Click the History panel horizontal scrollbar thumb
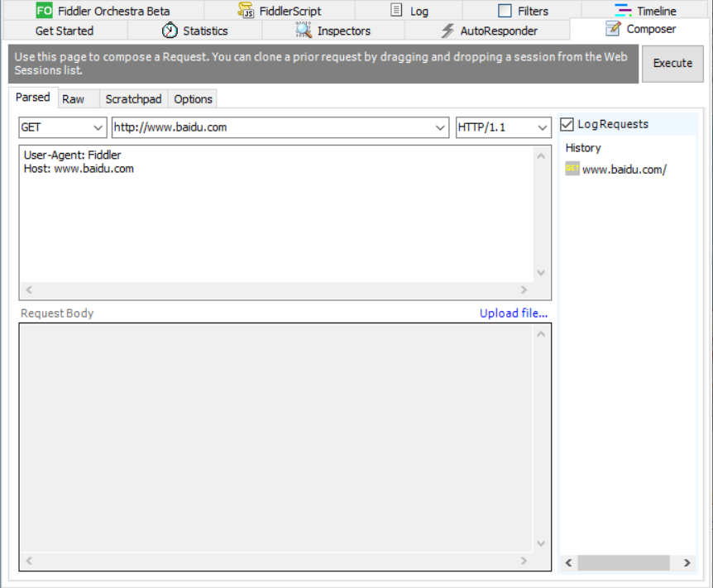 [x=624, y=563]
